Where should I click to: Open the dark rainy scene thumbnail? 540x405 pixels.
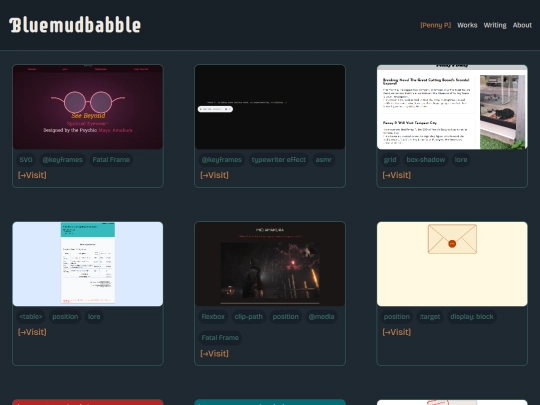pyautogui.click(x=270, y=264)
